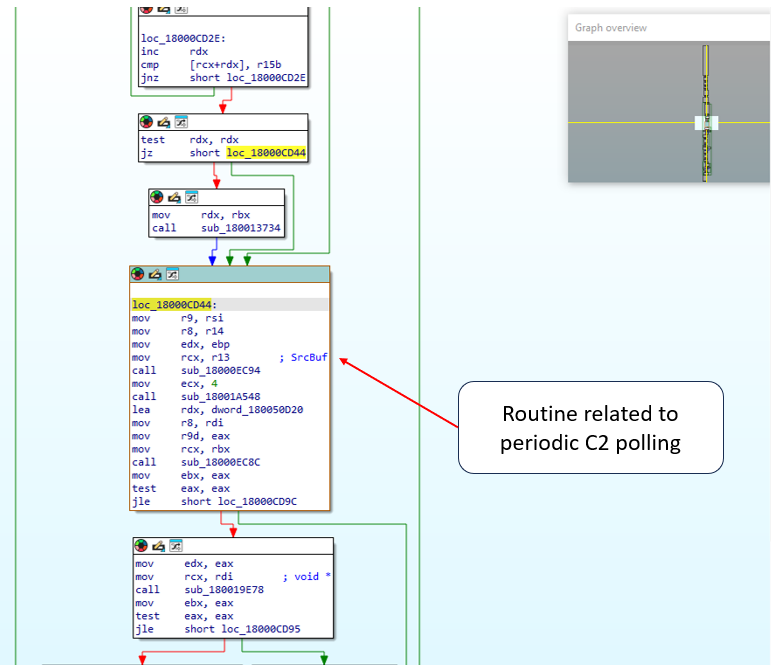Click the color palette icon on the sub_180013734 call node
The height and width of the screenshot is (665, 771).
tap(156, 197)
